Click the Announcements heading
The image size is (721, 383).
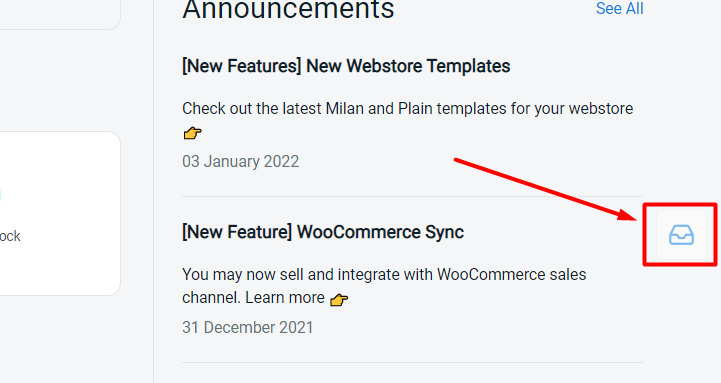pyautogui.click(x=288, y=9)
